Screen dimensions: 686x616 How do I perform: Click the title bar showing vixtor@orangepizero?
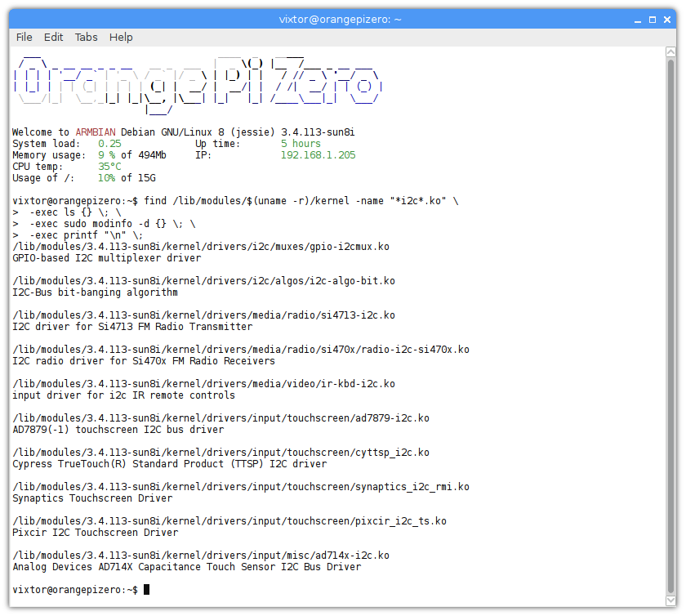pyautogui.click(x=341, y=19)
